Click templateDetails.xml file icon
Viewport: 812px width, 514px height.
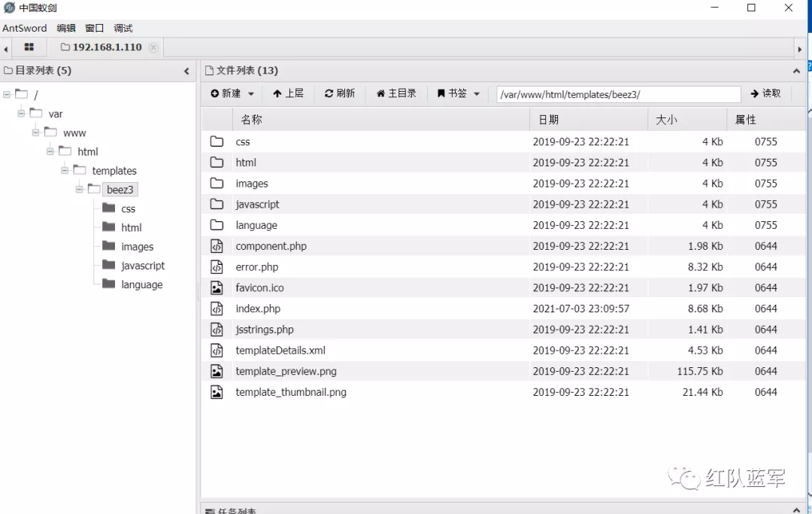217,350
